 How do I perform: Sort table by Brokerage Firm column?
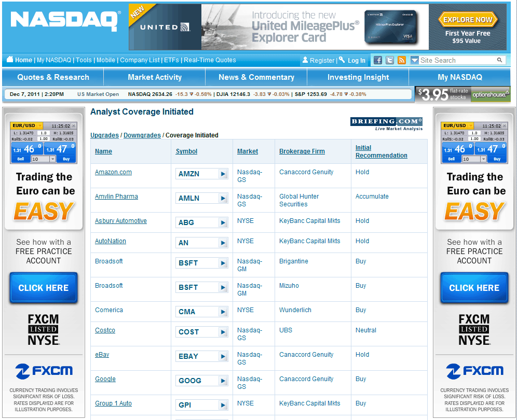click(x=302, y=151)
